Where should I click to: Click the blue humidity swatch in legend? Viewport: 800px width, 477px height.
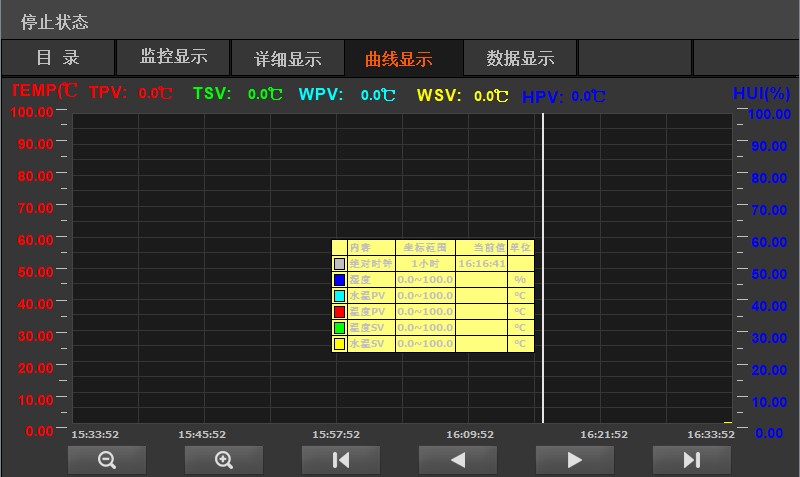click(x=339, y=280)
